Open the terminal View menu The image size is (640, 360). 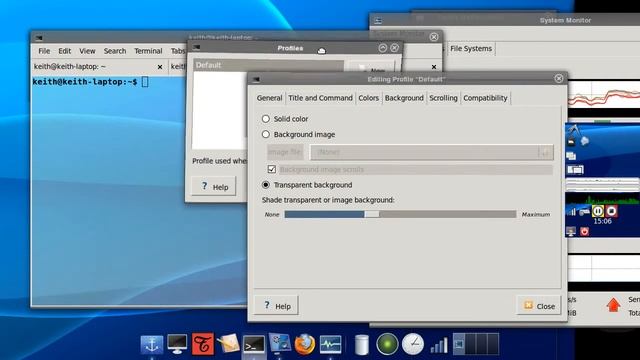click(x=87, y=51)
